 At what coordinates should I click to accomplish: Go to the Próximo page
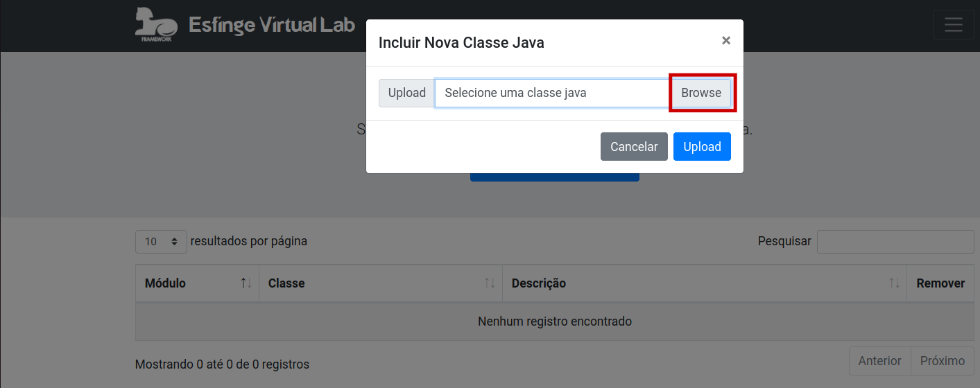(x=943, y=361)
